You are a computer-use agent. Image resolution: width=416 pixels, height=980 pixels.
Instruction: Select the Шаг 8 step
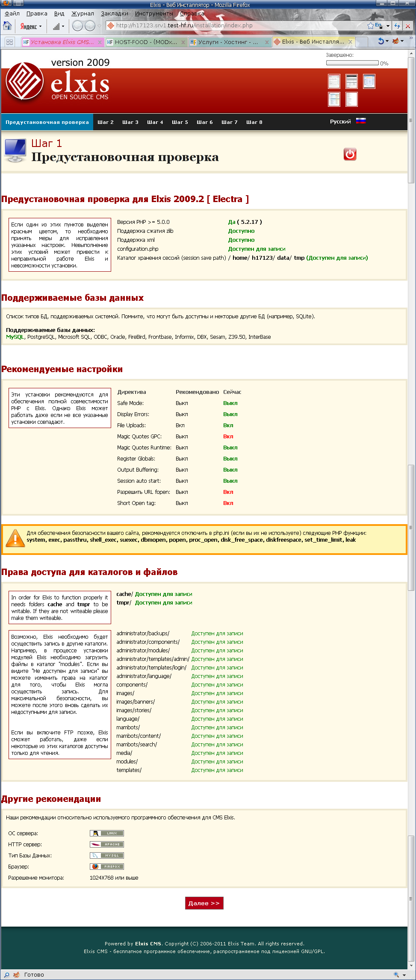coord(254,122)
